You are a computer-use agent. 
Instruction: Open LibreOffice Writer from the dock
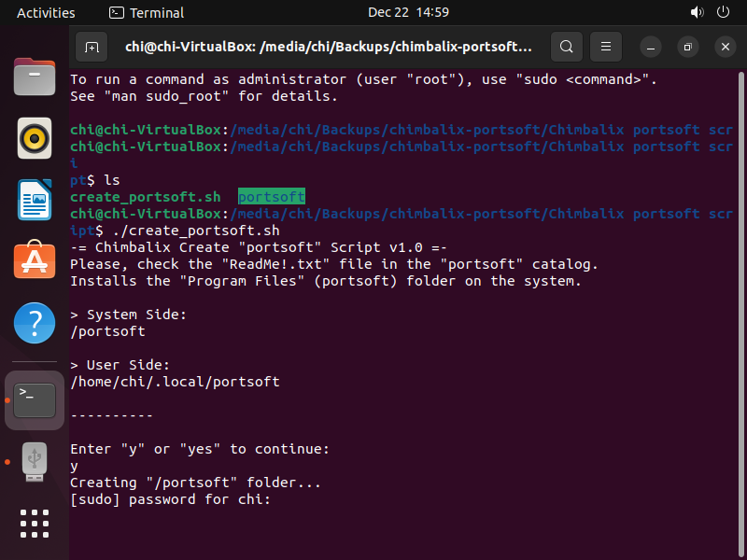coord(35,200)
